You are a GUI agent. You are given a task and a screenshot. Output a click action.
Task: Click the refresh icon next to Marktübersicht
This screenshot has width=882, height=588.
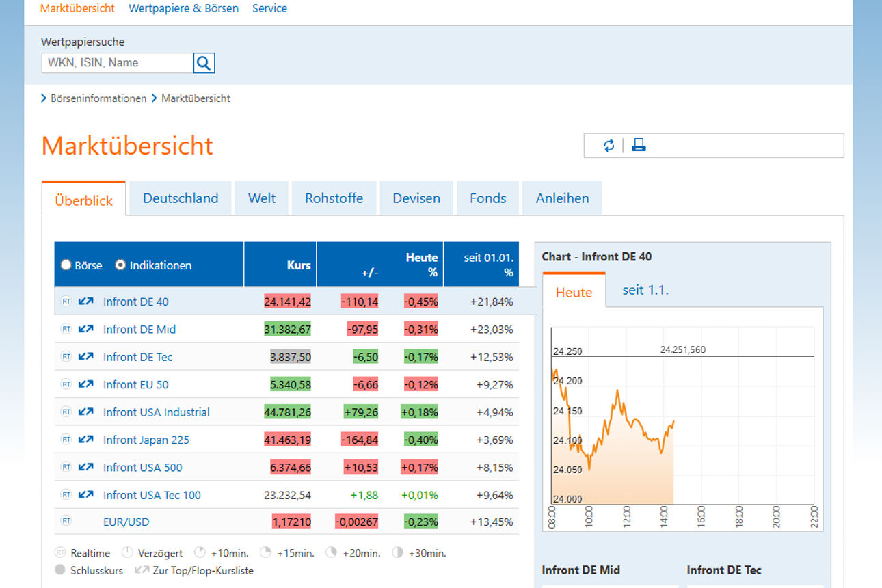click(x=609, y=146)
